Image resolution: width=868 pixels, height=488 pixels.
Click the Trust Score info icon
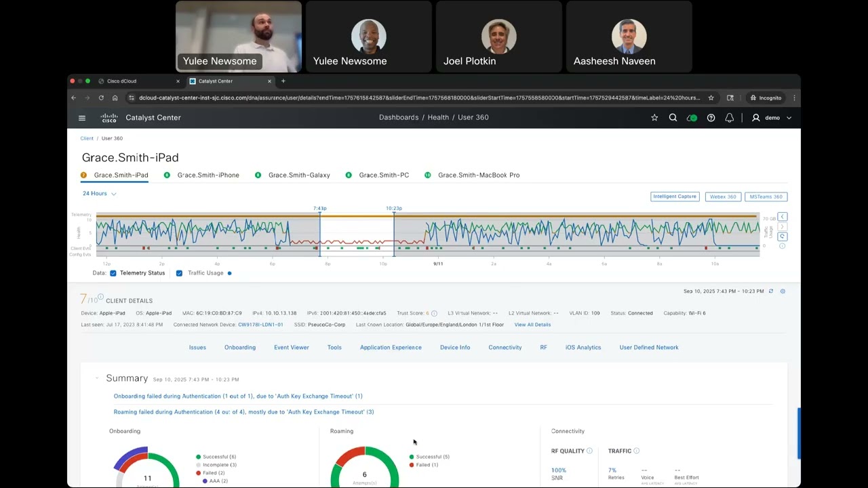tap(434, 314)
